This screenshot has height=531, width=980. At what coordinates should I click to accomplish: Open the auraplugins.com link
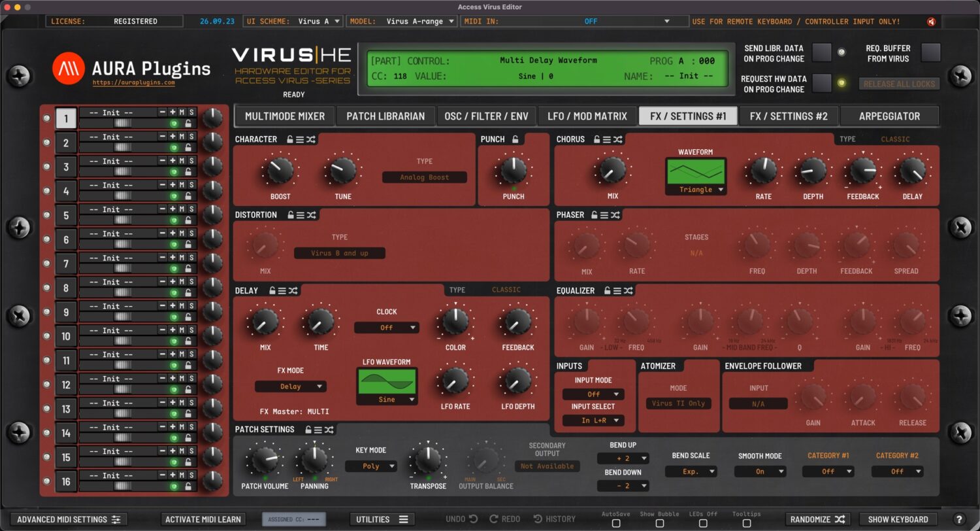click(133, 83)
